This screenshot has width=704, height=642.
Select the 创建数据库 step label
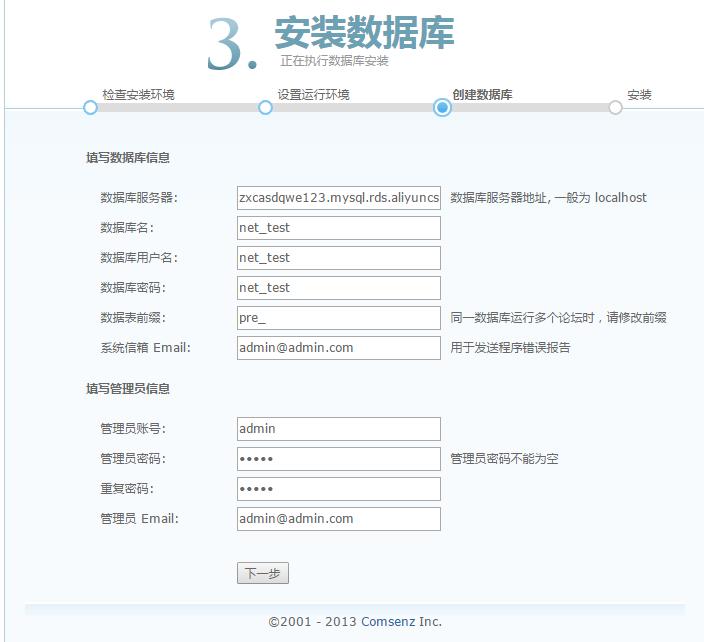click(482, 95)
